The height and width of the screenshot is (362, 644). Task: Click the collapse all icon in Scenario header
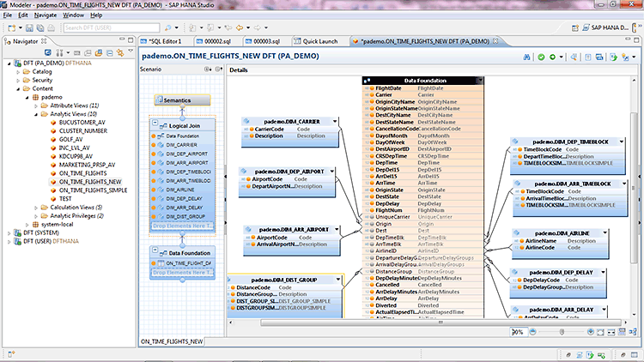coord(218,69)
